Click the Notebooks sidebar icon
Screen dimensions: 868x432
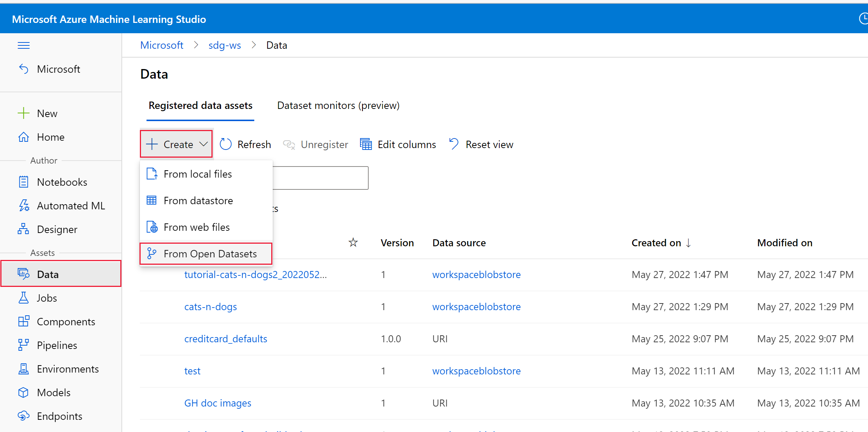pos(24,182)
